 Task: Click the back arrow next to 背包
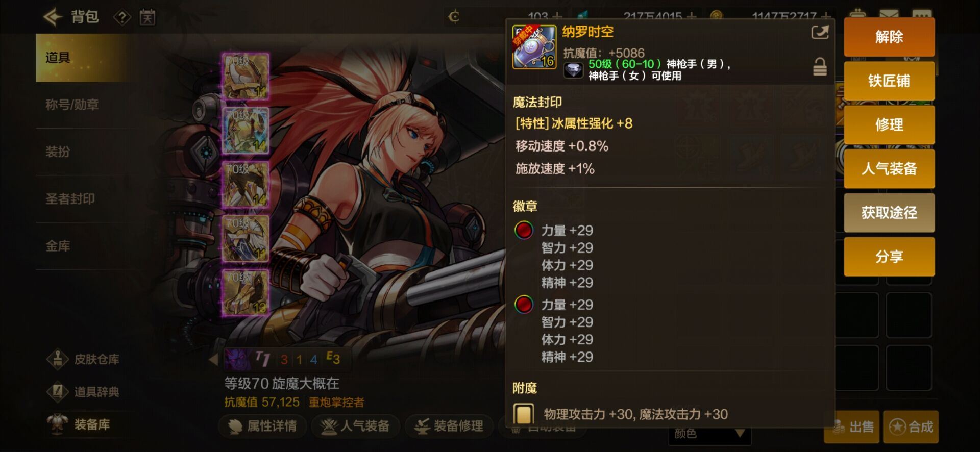pyautogui.click(x=53, y=17)
